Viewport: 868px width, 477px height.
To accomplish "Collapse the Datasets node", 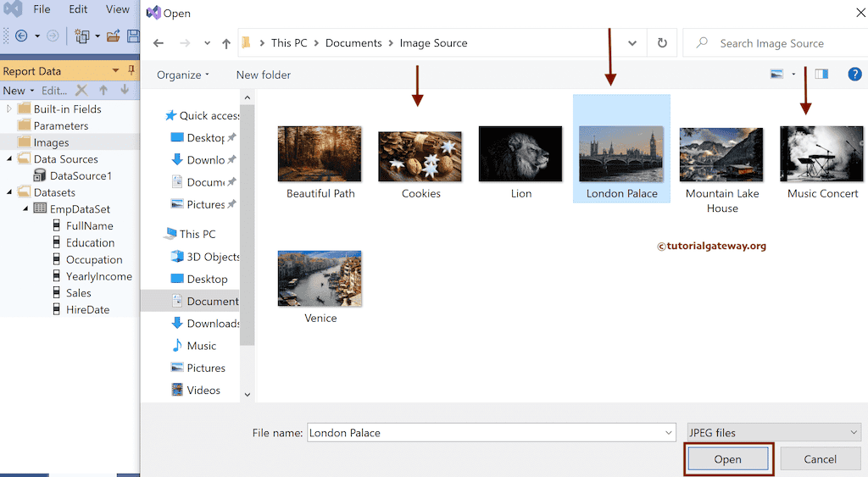I will click(x=8, y=192).
